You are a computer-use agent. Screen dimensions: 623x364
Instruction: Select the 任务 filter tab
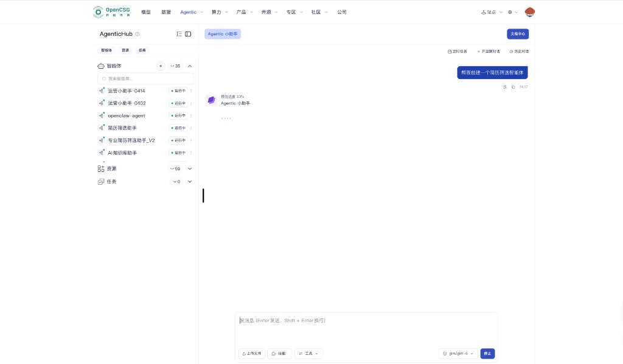coord(142,50)
